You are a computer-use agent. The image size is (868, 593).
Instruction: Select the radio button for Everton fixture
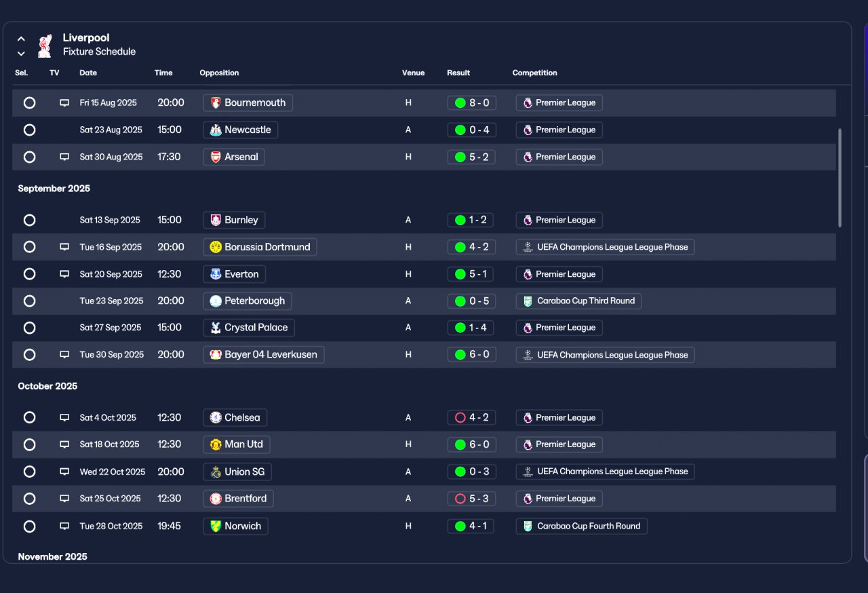pos(29,274)
